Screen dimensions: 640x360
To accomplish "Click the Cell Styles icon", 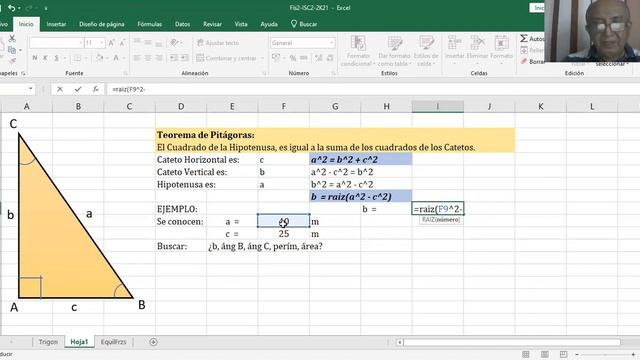I will click(x=426, y=43).
